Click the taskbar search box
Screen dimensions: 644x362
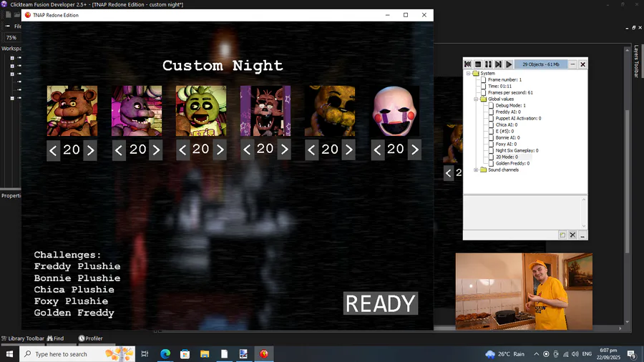(x=77, y=354)
